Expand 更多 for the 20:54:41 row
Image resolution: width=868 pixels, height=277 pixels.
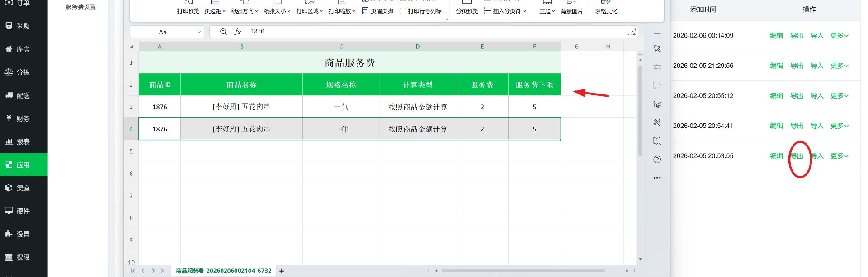pos(840,126)
